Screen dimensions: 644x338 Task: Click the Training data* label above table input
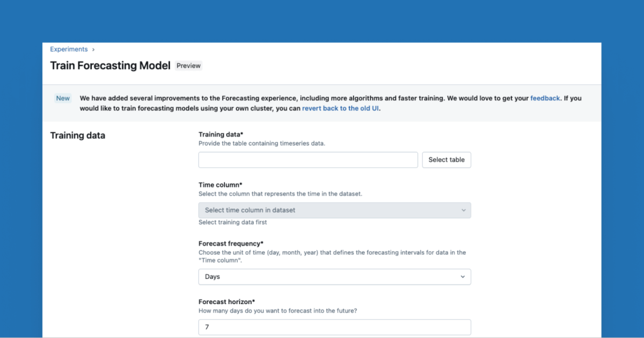[x=221, y=134]
